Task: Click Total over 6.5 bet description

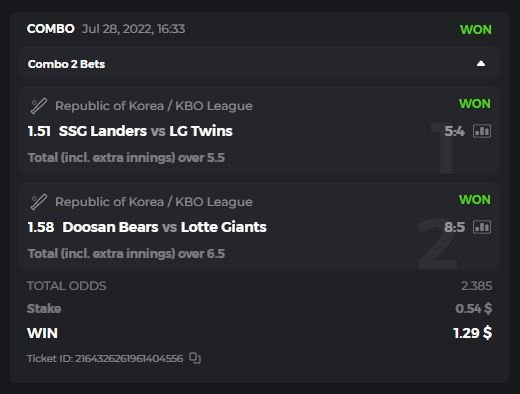Action: [x=126, y=254]
